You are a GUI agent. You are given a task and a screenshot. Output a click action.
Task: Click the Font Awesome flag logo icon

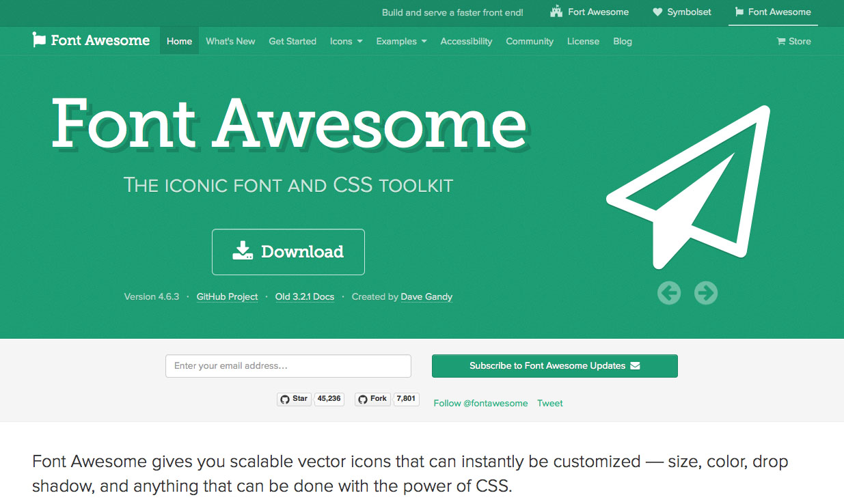pyautogui.click(x=38, y=40)
